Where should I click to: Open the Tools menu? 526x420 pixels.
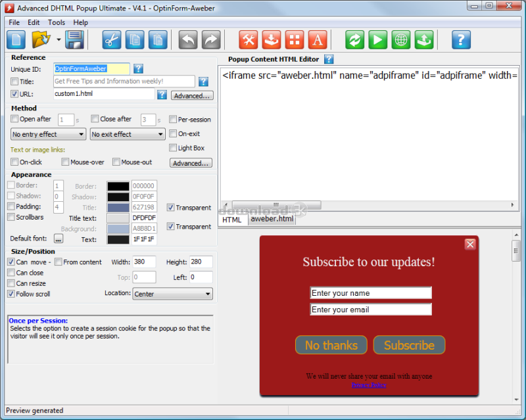pos(57,22)
